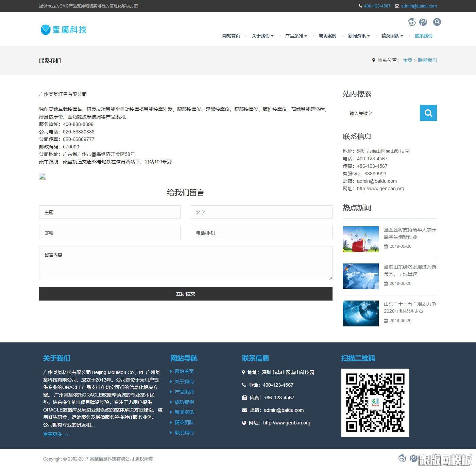
Task: Click the Weibo icon in the header
Action: click(x=412, y=22)
